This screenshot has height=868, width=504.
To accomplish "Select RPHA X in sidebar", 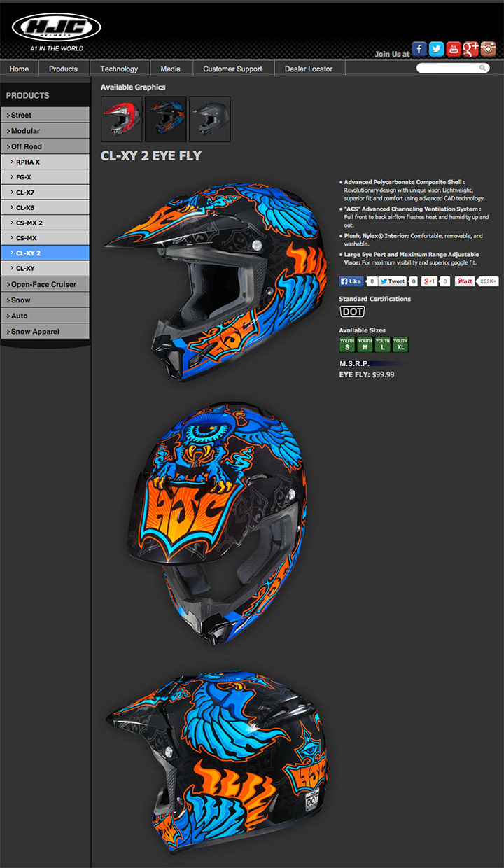I will coord(45,162).
